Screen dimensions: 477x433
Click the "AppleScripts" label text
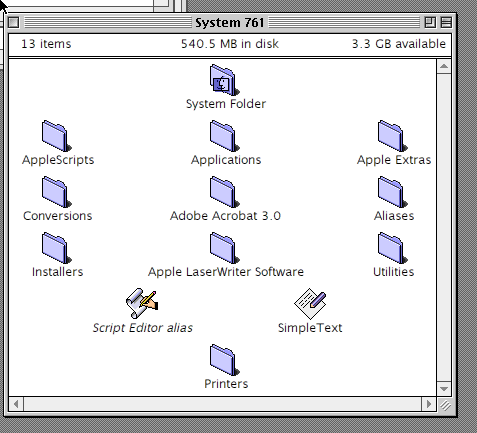click(58, 160)
